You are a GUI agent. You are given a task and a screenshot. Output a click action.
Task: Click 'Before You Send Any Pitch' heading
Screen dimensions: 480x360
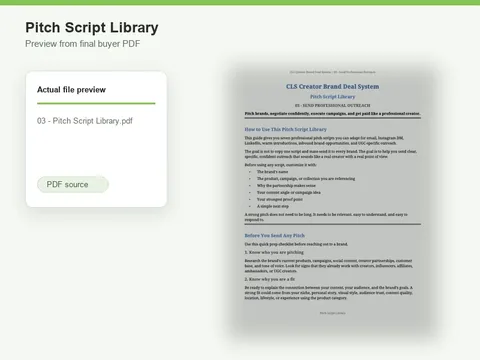coord(275,235)
